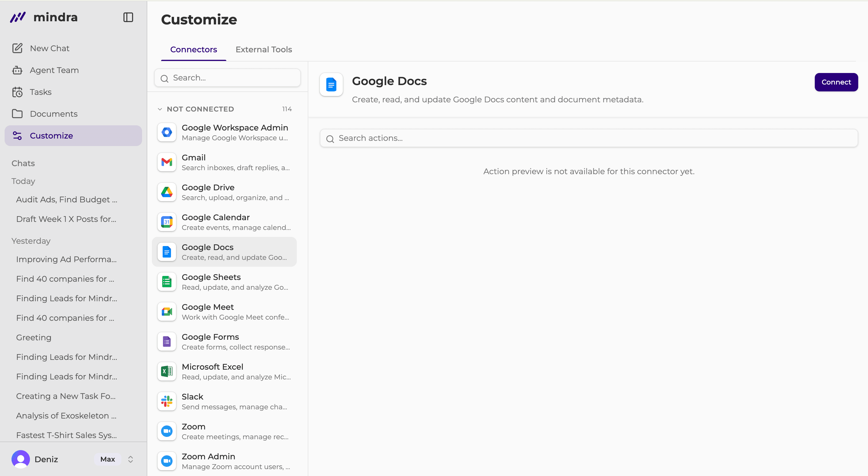Viewport: 868px width, 476px height.
Task: Switch to the Connectors tab
Action: tap(193, 49)
